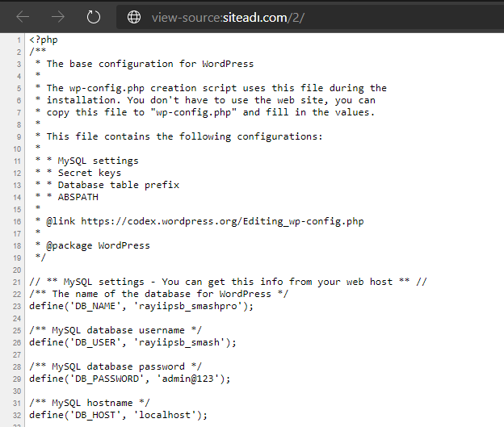Viewport: 504px width, 427px height.
Task: Click the define DB_USER line
Action: [132, 342]
